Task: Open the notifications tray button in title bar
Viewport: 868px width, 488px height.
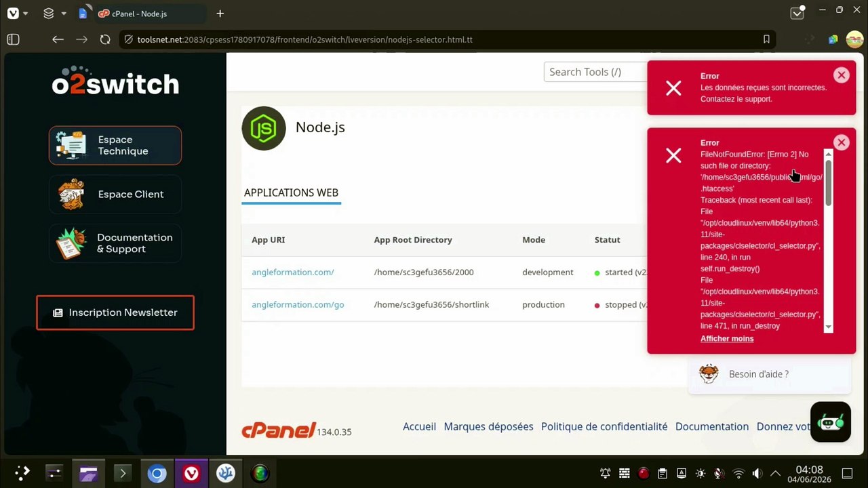Action: pyautogui.click(x=798, y=13)
